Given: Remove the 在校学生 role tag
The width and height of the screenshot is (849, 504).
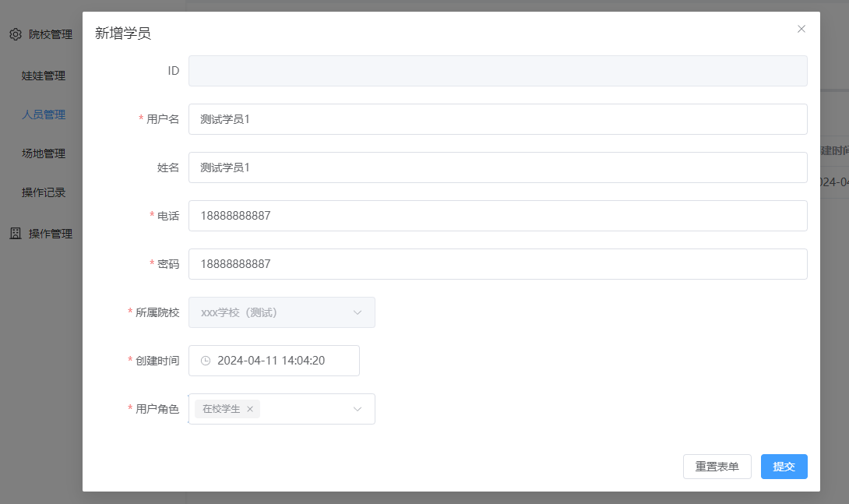Looking at the screenshot, I should click(250, 409).
